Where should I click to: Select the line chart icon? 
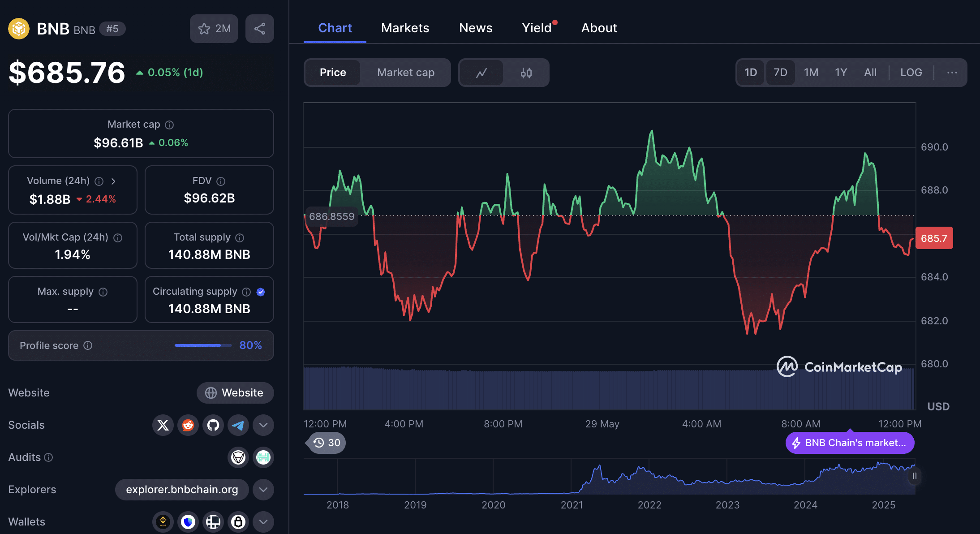tap(481, 73)
